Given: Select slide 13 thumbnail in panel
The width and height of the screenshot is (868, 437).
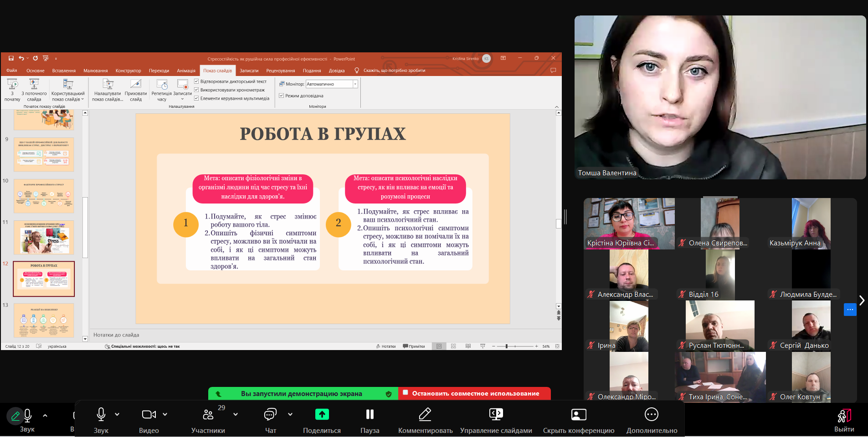Looking at the screenshot, I should coord(44,320).
